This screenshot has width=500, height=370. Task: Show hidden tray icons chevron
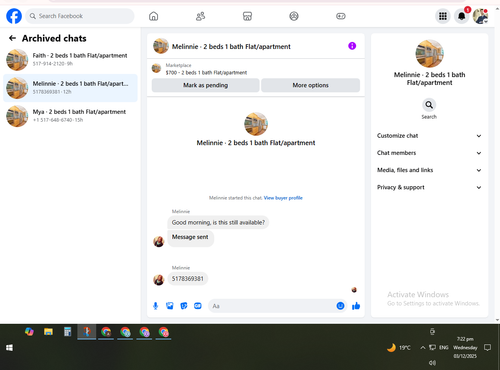coord(423,348)
